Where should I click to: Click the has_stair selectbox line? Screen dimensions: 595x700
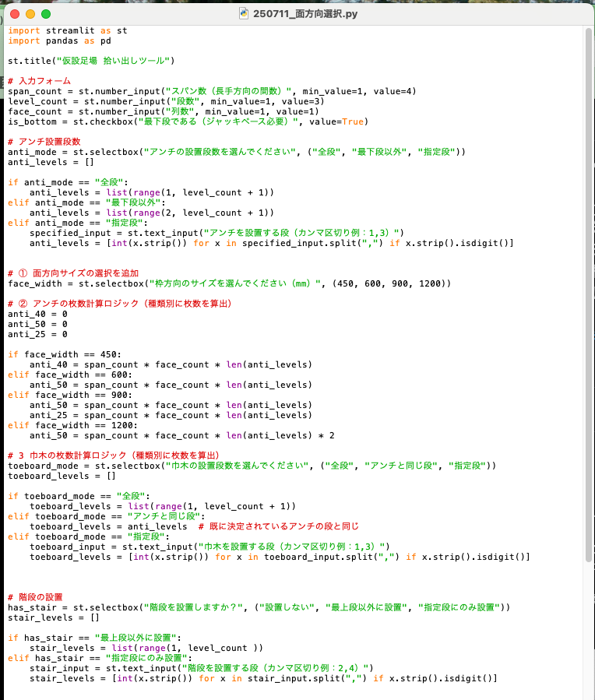(259, 607)
